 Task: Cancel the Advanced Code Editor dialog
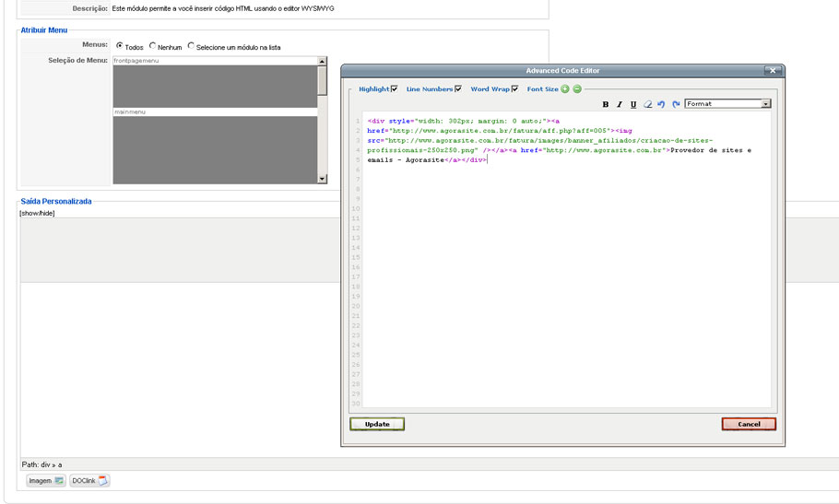749,424
